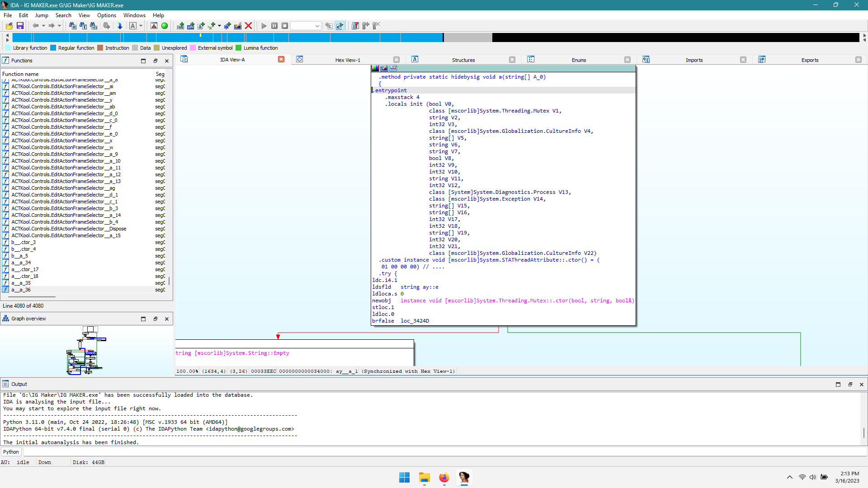Float the Graph overview panel

click(156, 319)
